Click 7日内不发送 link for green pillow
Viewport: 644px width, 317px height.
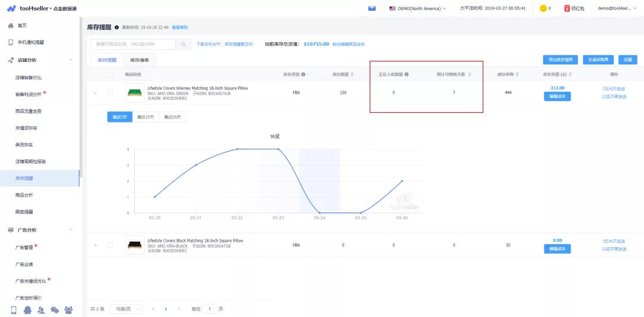614,89
